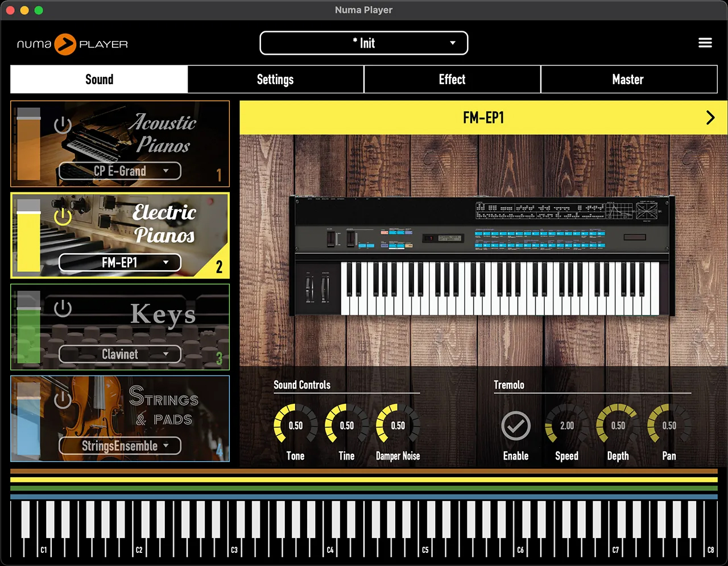
Task: Click the Numa Player logo
Action: tap(71, 44)
